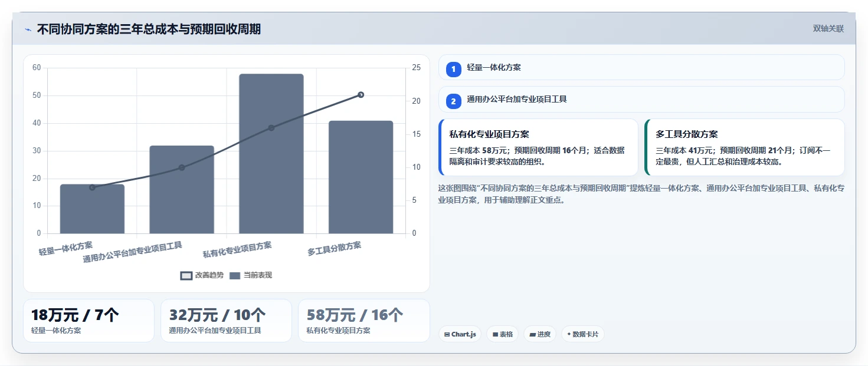The image size is (868, 366).
Task: Select numbered item 2 通用办公平台加专业项目工具
Action: pos(641,100)
